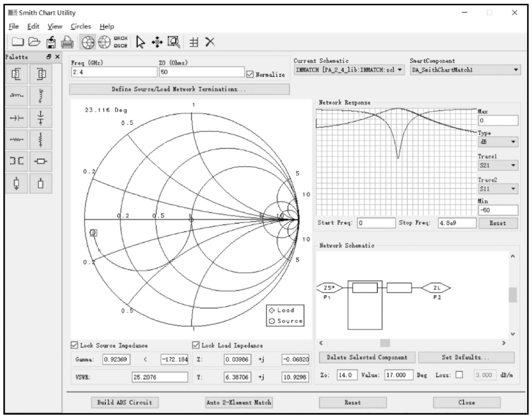
Task: Click the New document toolbar icon
Action: coord(18,42)
